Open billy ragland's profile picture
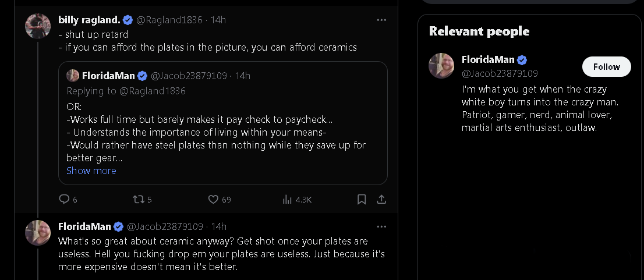Screen dimensions: 644x280 pyautogui.click(x=38, y=26)
